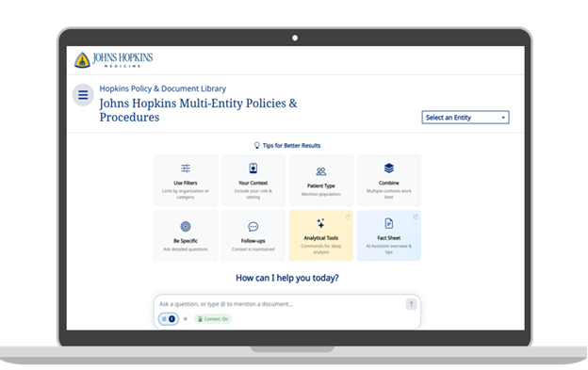Image resolution: width=588 pixels, height=370 pixels.
Task: Select the Use Filters card label
Action: (x=186, y=183)
